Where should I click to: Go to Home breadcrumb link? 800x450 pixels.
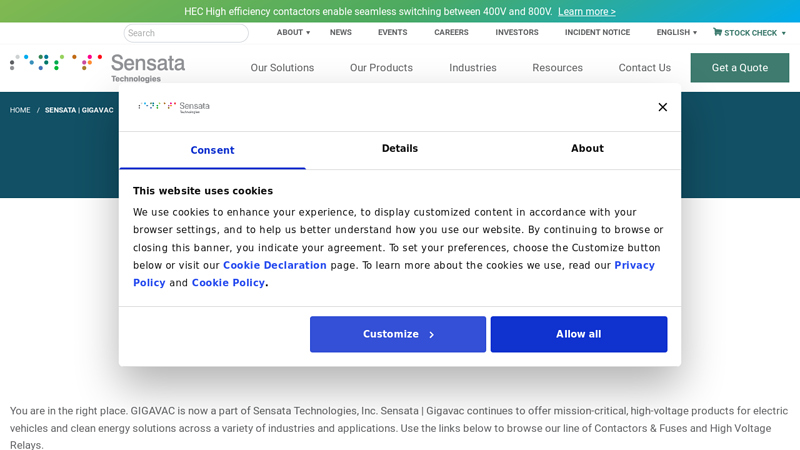(20, 110)
